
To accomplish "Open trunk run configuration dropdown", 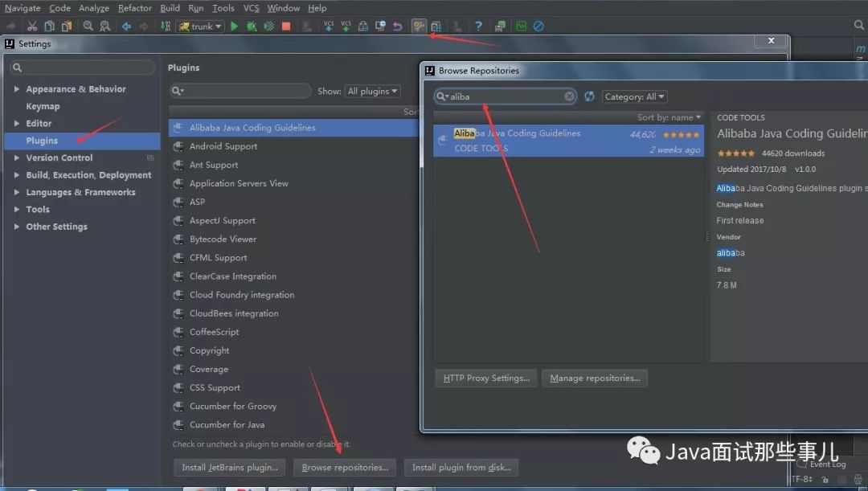I will tap(200, 26).
